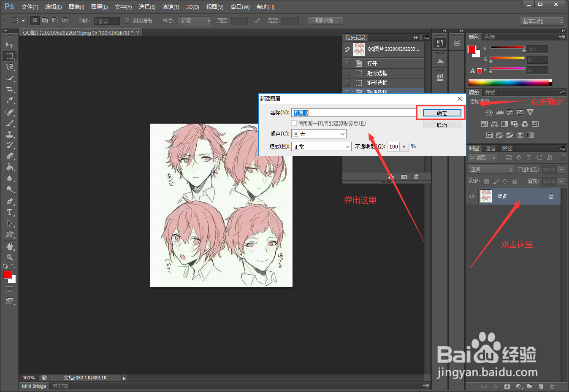The image size is (569, 392).
Task: Open 颜色 (Color) dropdown in New Layer dialog
Action: [319, 134]
